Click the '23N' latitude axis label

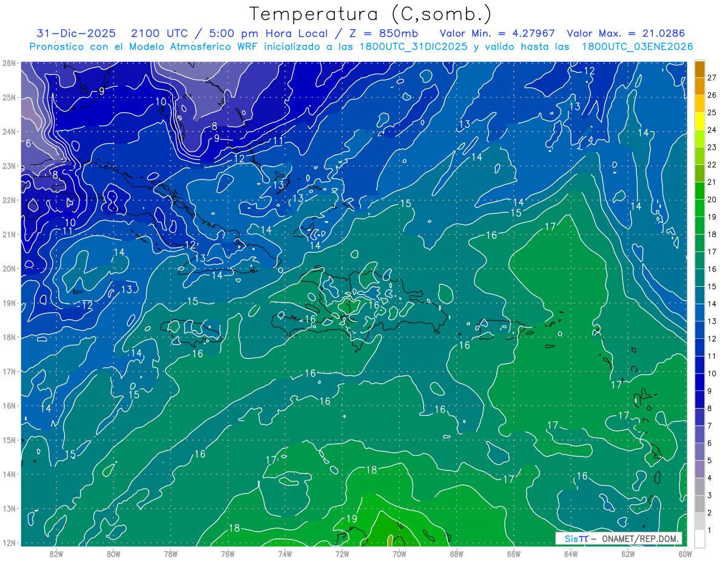point(9,166)
